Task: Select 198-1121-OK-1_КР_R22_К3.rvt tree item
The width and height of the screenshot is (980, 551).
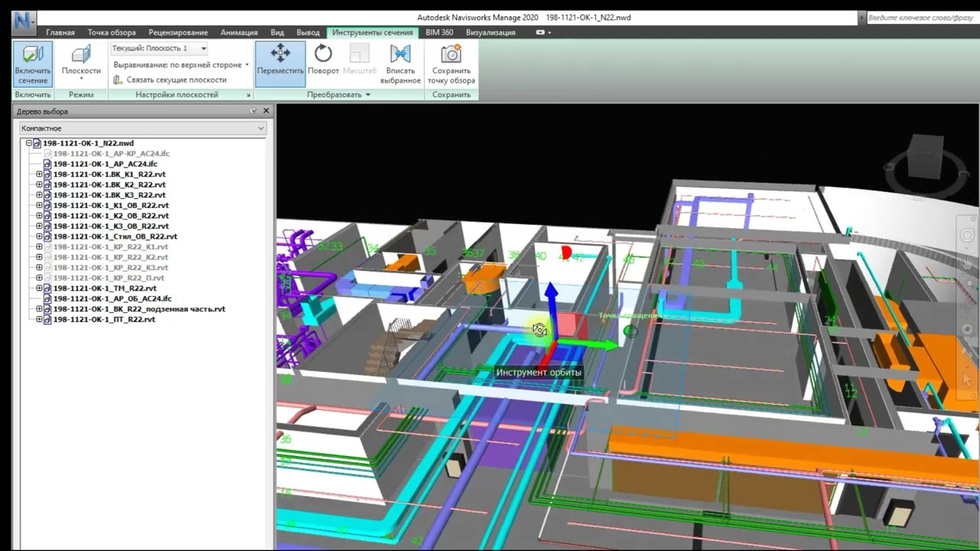Action: (x=110, y=268)
